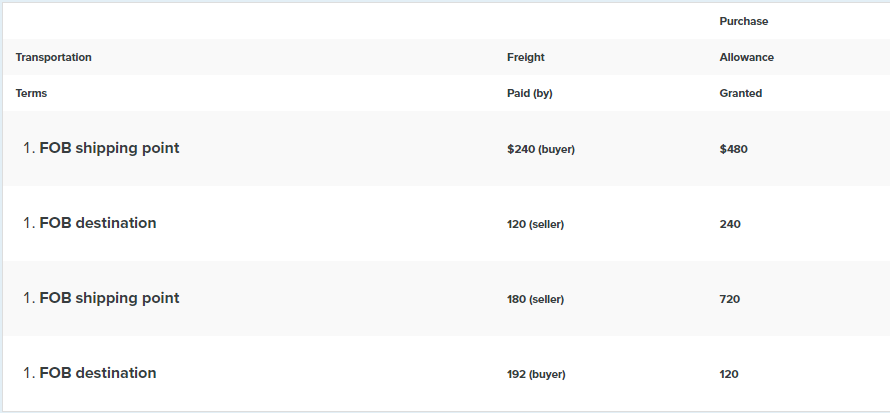
Task: Select the 720 allowance value
Action: pos(730,299)
